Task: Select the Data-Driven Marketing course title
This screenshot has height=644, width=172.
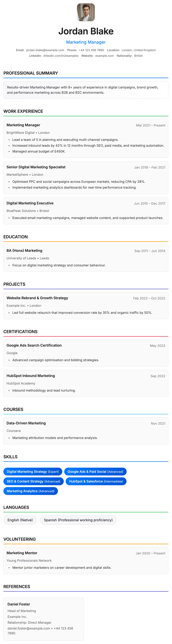Action: (26, 423)
